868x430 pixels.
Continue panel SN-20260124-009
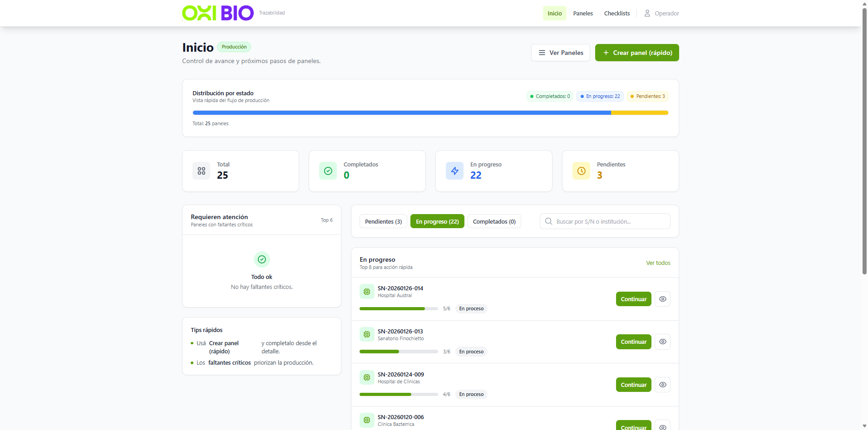coord(634,385)
